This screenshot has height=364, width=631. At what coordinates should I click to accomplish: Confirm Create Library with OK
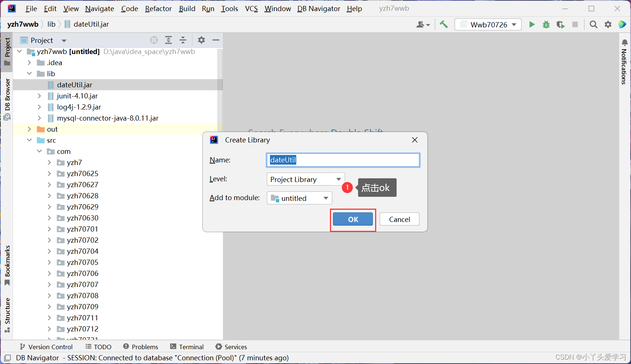pos(353,219)
